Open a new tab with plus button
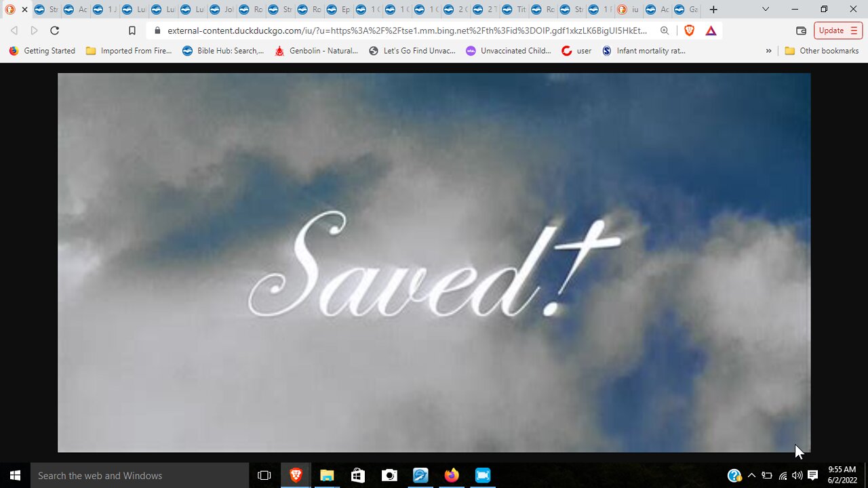 tap(713, 9)
